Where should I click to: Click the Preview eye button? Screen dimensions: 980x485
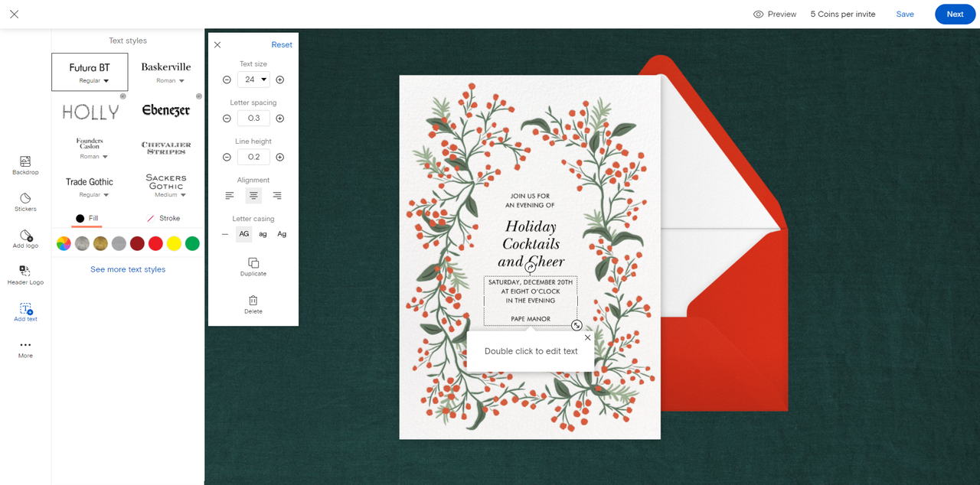pyautogui.click(x=775, y=14)
